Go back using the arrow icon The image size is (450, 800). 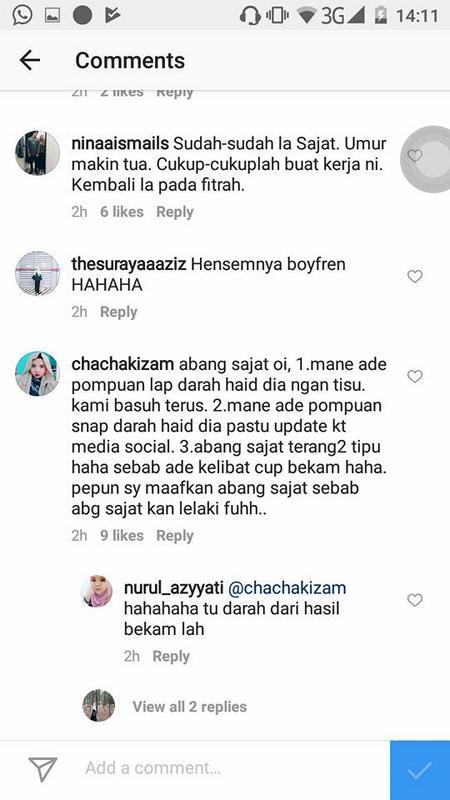coord(30,61)
